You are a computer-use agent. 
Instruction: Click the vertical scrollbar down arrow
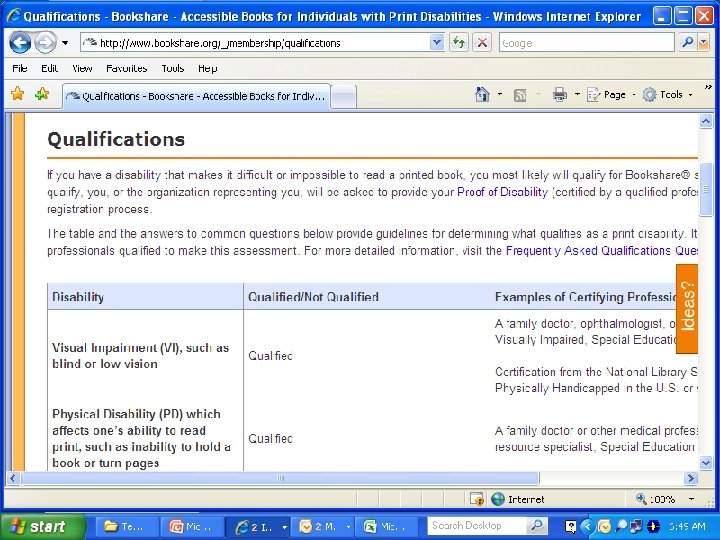[706, 463]
